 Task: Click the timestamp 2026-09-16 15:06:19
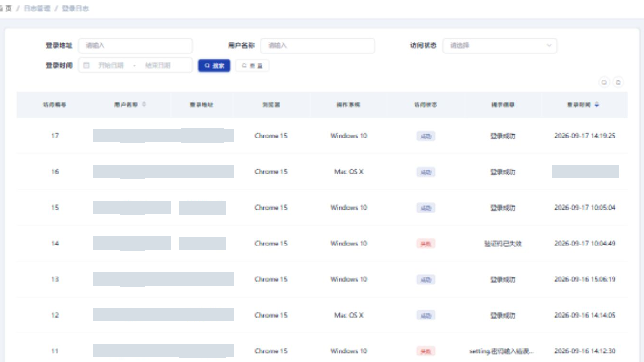pos(585,279)
